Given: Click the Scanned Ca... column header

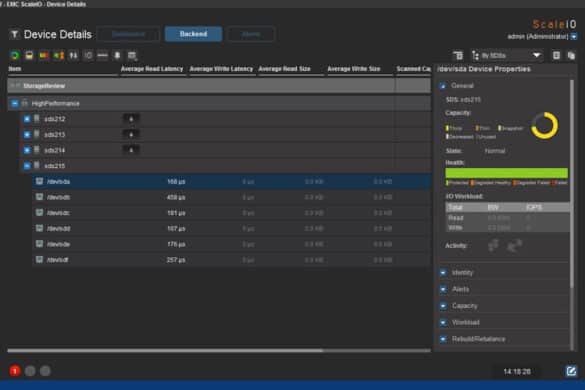Looking at the screenshot, I should pos(413,69).
